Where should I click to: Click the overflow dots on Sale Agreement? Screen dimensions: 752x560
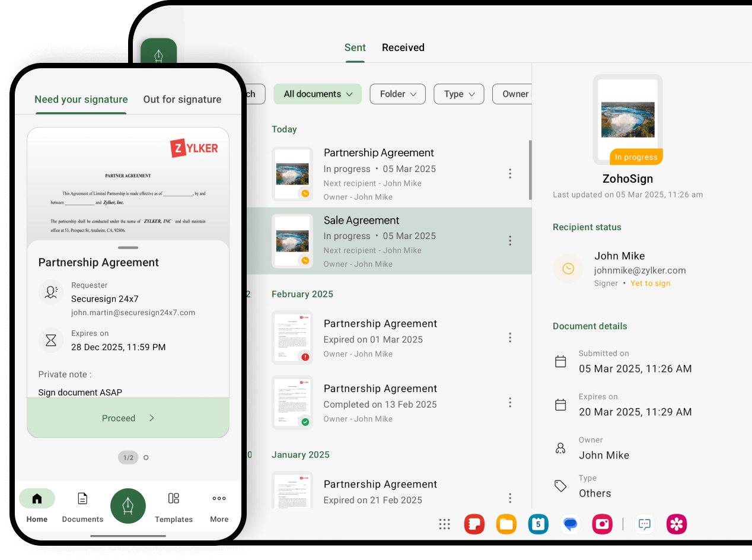pyautogui.click(x=510, y=241)
